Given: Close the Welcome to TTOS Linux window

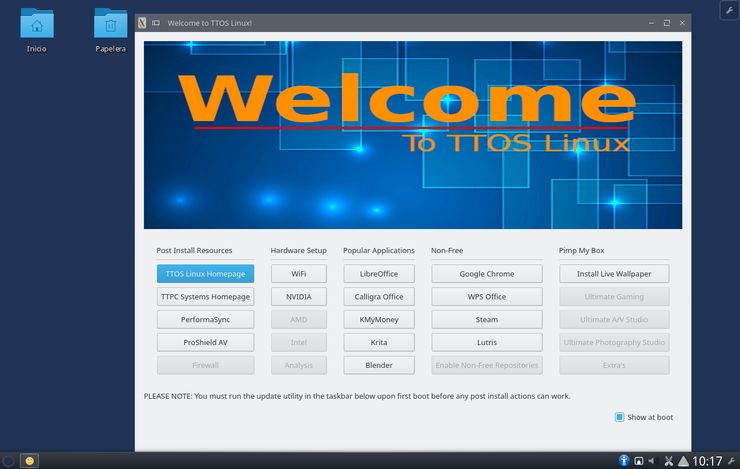Looking at the screenshot, I should tap(682, 23).
